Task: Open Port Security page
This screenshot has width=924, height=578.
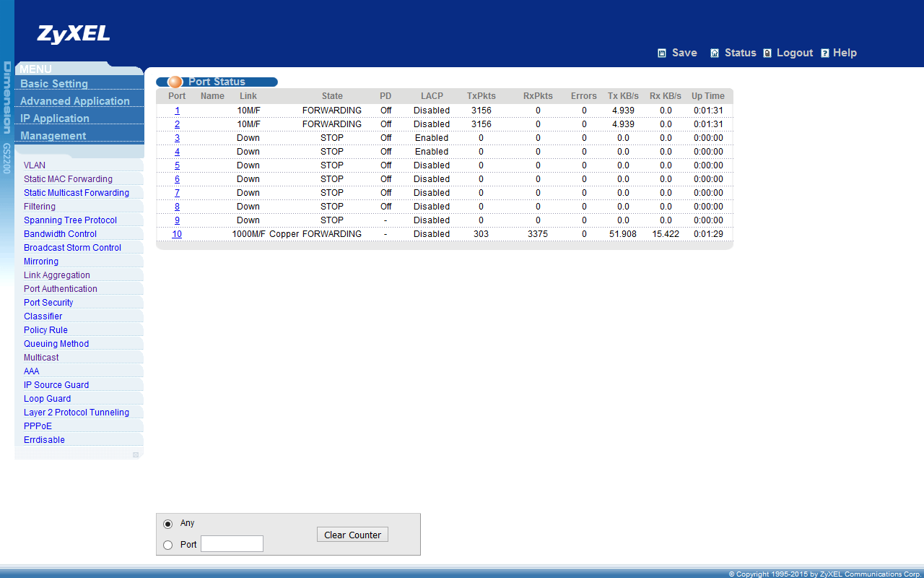Action: [48, 303]
